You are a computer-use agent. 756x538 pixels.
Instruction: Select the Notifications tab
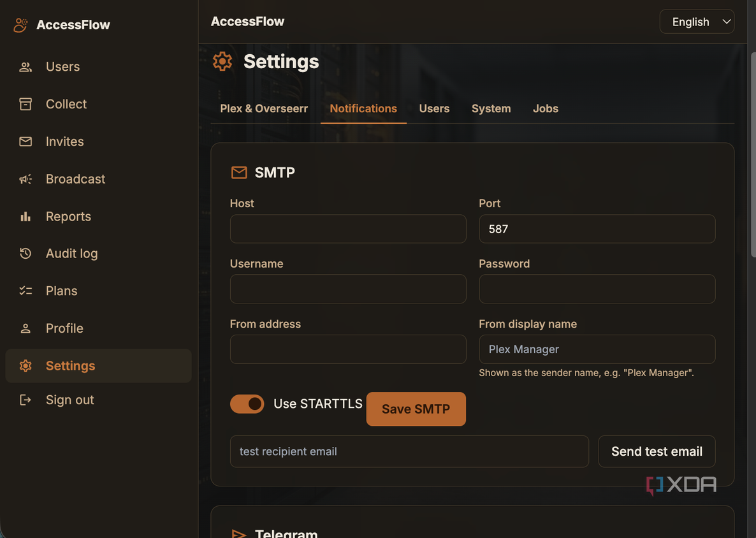point(363,109)
